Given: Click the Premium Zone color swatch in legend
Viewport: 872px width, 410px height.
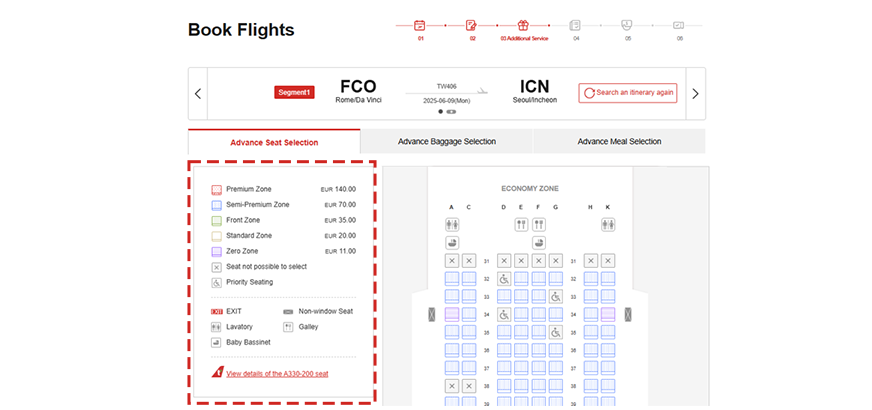Looking at the screenshot, I should [x=216, y=189].
